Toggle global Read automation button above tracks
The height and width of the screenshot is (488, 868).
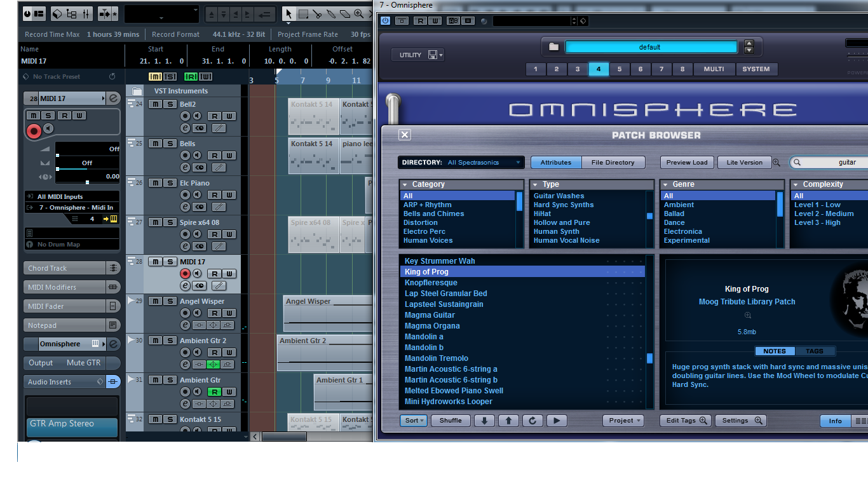pyautogui.click(x=191, y=77)
